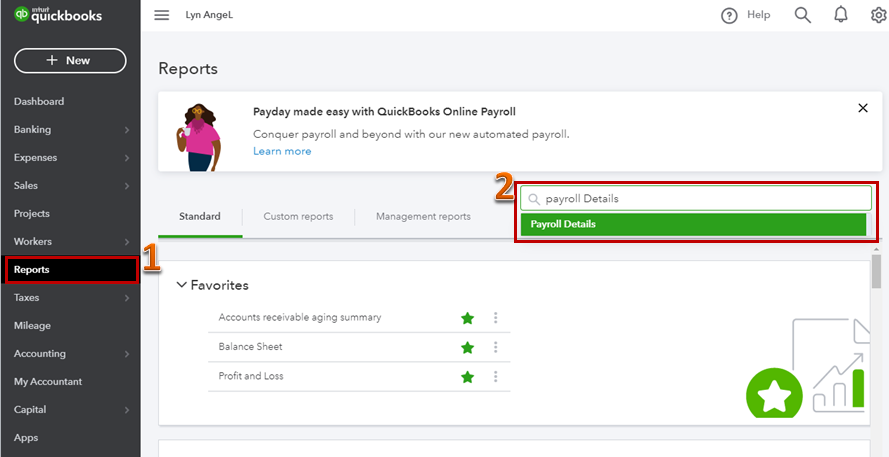Open the Profit and Loss report
889x457 pixels.
pos(251,376)
